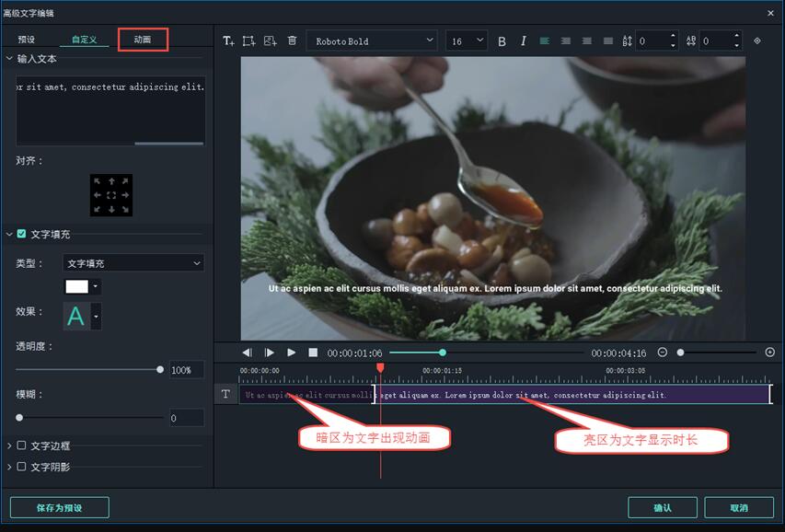Toggle bold formatting
The width and height of the screenshot is (785, 532).
pyautogui.click(x=502, y=41)
